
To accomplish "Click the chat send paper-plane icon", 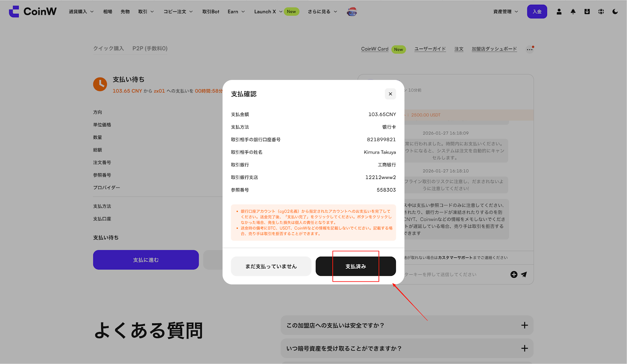I will pos(524,275).
